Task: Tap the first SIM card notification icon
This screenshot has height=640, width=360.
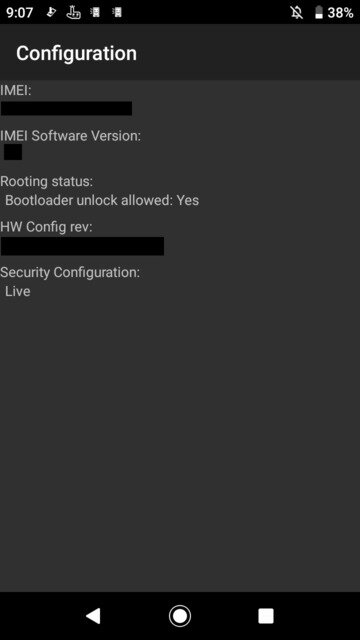Action: click(95, 13)
